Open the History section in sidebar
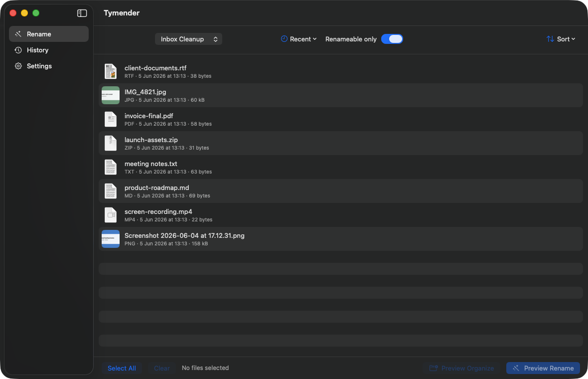The width and height of the screenshot is (588, 379). click(x=49, y=50)
